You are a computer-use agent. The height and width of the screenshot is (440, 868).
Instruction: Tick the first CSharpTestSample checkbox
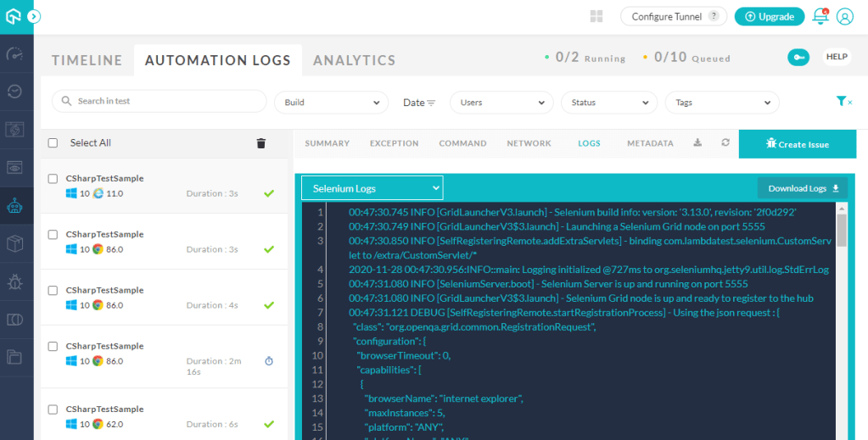point(53,179)
